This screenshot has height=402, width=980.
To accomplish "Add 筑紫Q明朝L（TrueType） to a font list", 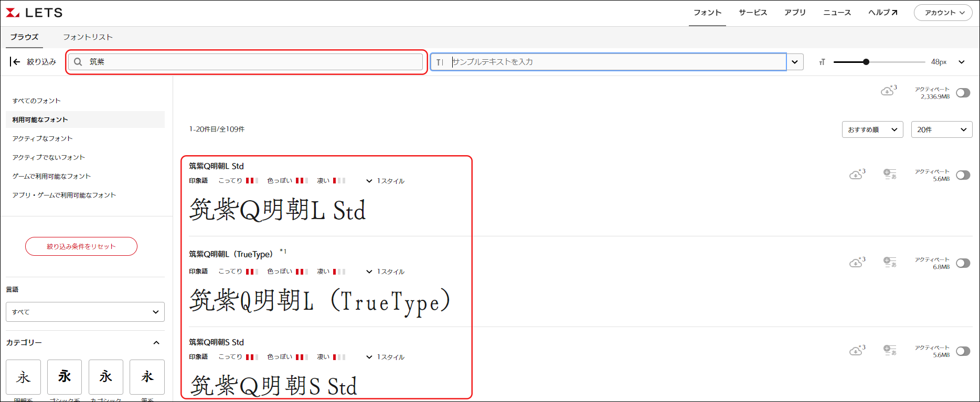I will pos(890,262).
